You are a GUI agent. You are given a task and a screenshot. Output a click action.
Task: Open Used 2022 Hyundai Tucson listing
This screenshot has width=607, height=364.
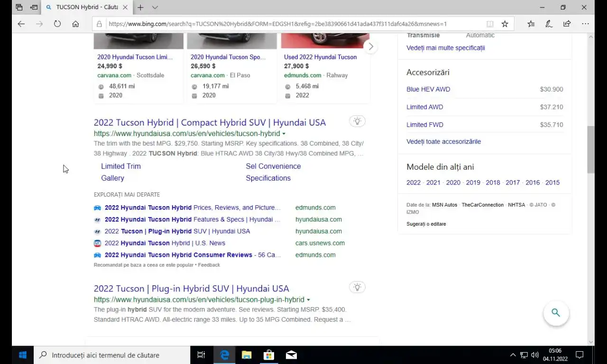320,57
